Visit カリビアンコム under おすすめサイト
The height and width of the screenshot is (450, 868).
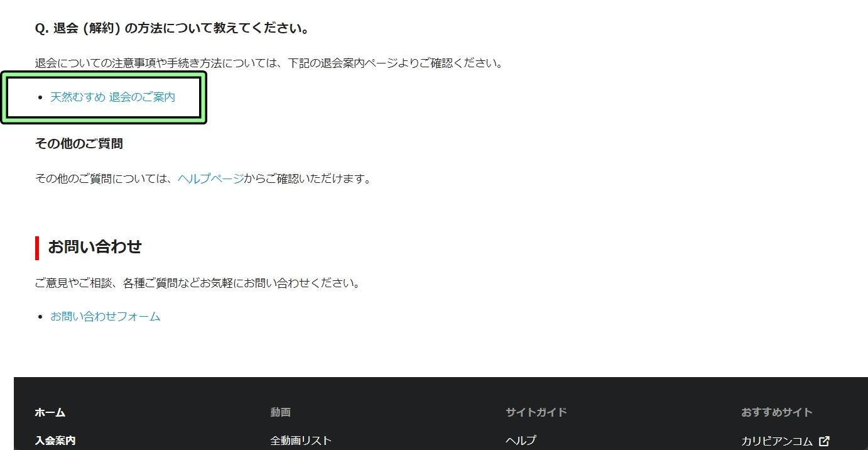click(777, 441)
